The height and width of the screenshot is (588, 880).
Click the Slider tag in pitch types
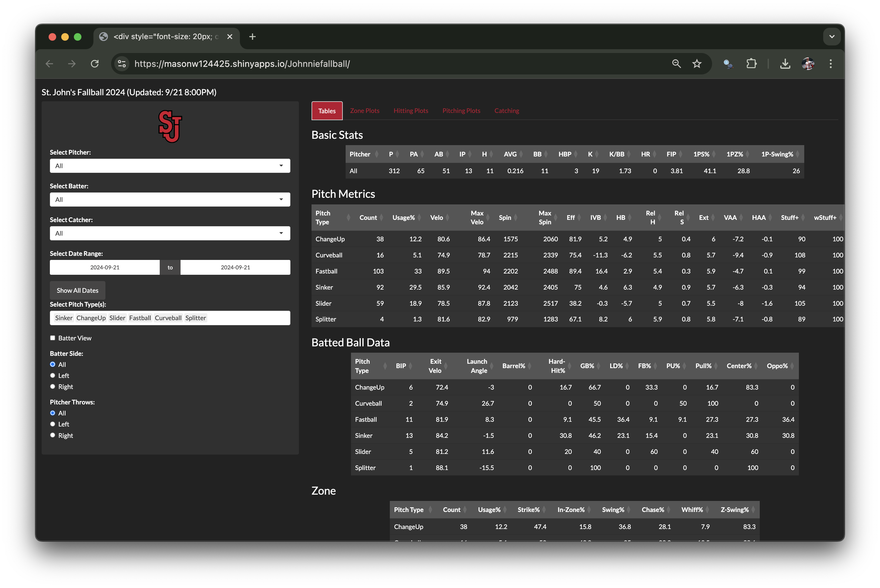click(117, 318)
